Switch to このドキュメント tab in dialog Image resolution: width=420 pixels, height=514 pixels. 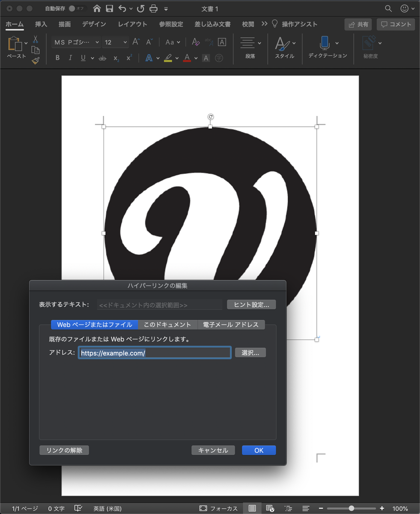(x=167, y=325)
